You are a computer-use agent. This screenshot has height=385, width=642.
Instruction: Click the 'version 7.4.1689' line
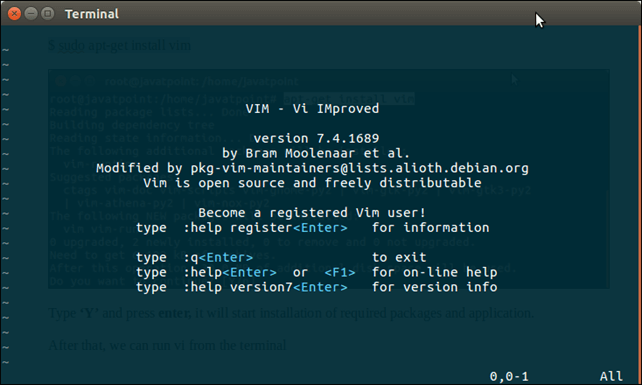click(x=316, y=138)
